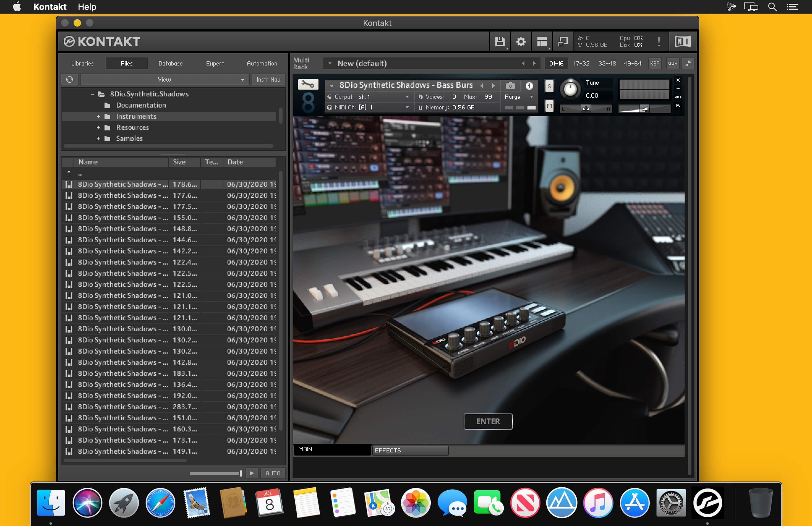The image size is (812, 526).
Task: Toggle the minimized rack view icon
Action: [x=562, y=42]
